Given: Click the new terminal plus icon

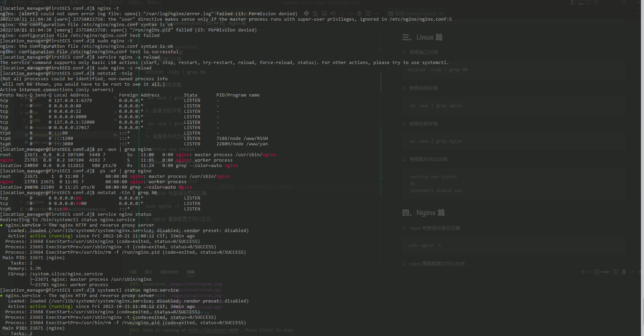Looking at the screenshot, I should (583, 272).
